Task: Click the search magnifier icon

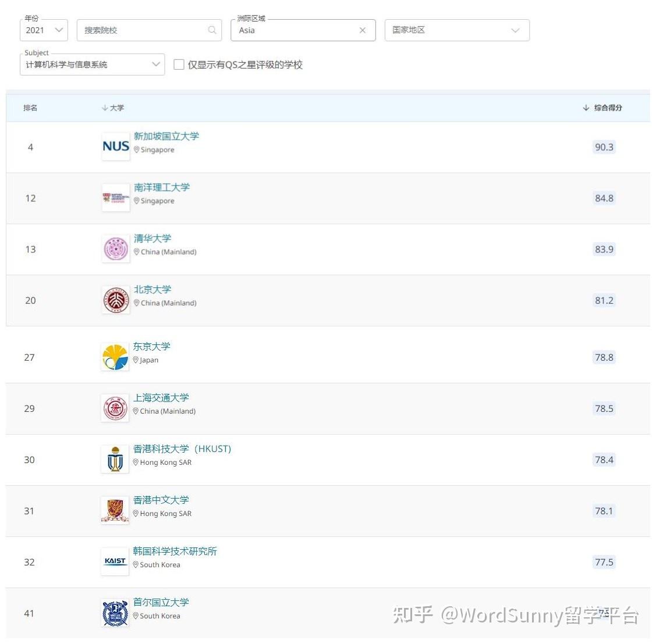Action: (212, 30)
